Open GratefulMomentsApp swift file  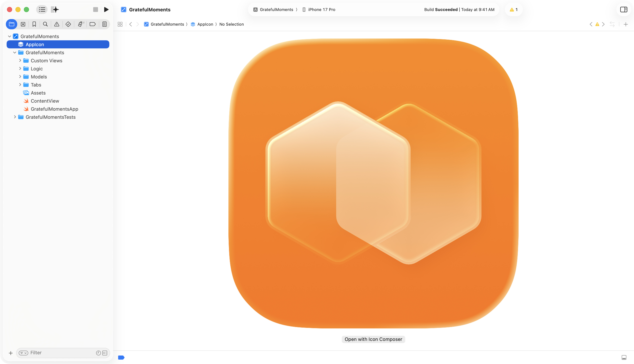click(58, 109)
